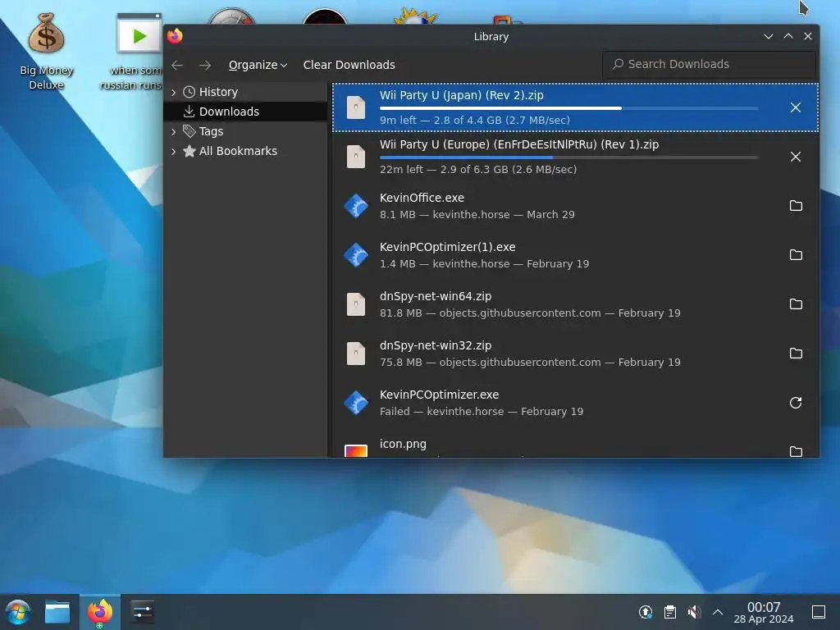Click the KevinOffice.exe file icon
Screen dimensions: 840x630
[x=356, y=206]
